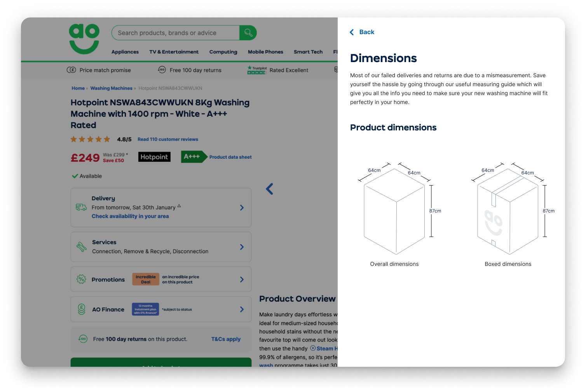Expand the Promotions card chevron
Screen dimensions: 586x392
[242, 279]
